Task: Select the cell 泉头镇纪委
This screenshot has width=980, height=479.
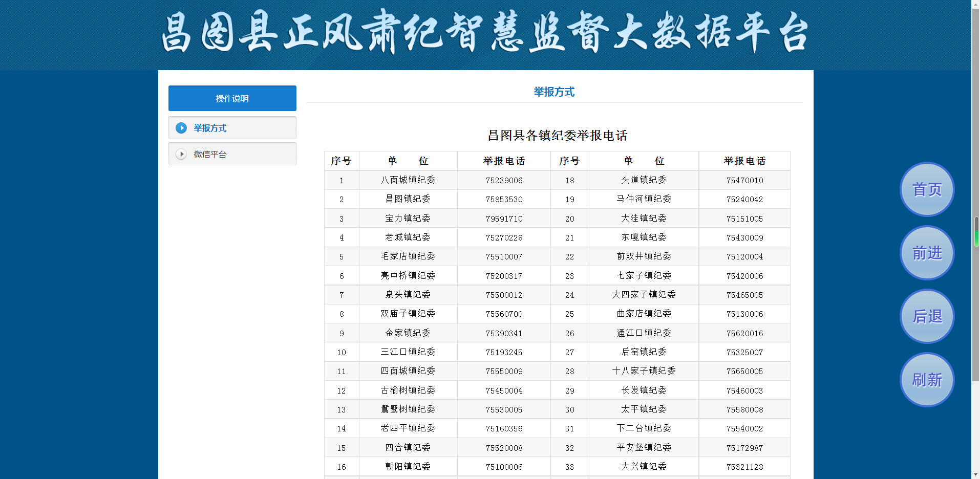Action: [408, 295]
